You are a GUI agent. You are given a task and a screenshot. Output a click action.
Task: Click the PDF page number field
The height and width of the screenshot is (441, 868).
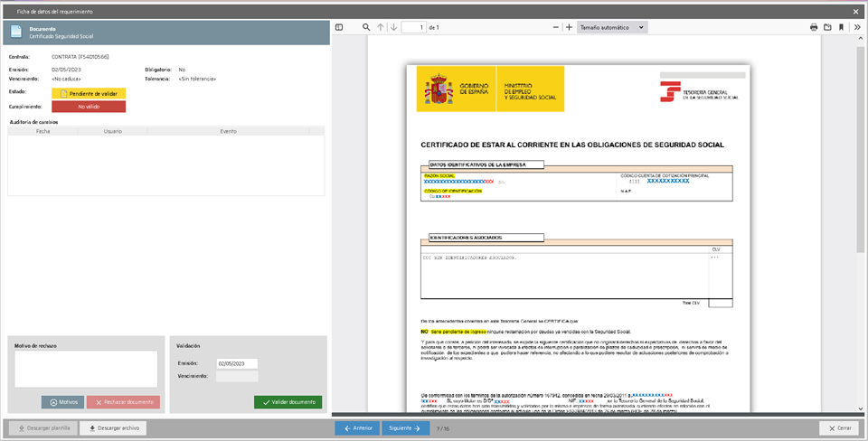[x=413, y=27]
